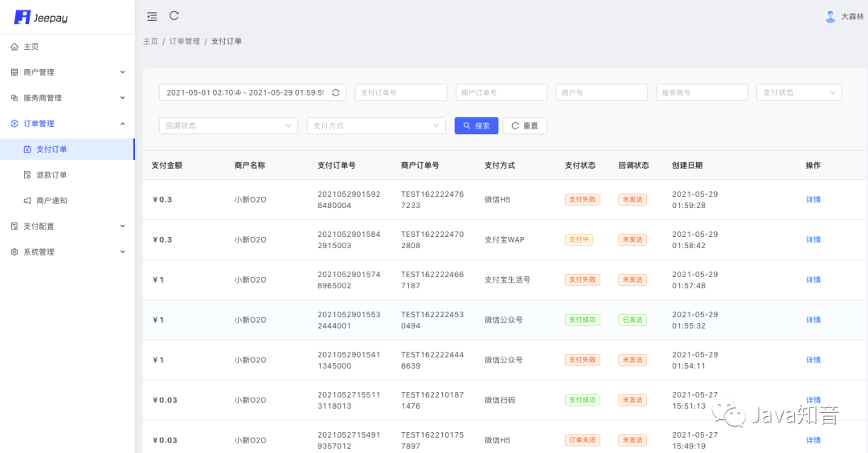This screenshot has width=868, height=453.
Task: Open the 支付方式 dropdown filter
Action: coord(376,125)
